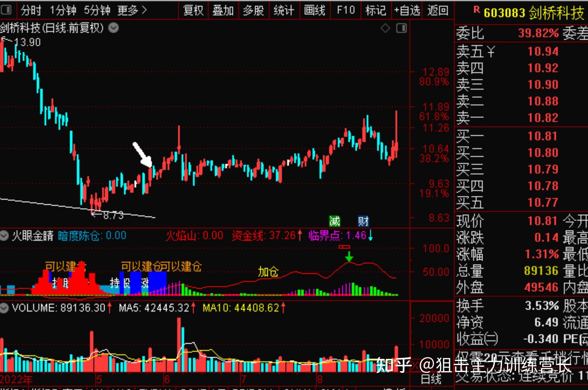Click the 叠加 overlay button
This screenshot has height=390, width=588.
[x=223, y=10]
